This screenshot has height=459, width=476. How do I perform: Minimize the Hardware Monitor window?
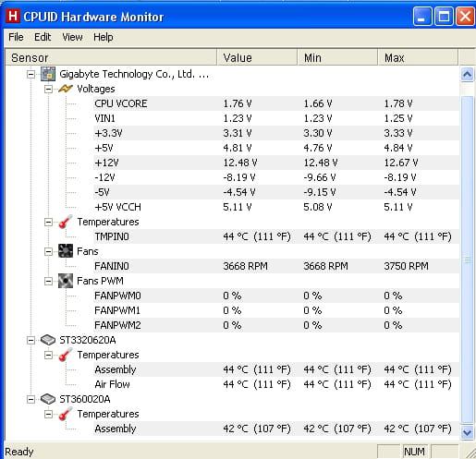click(x=422, y=17)
